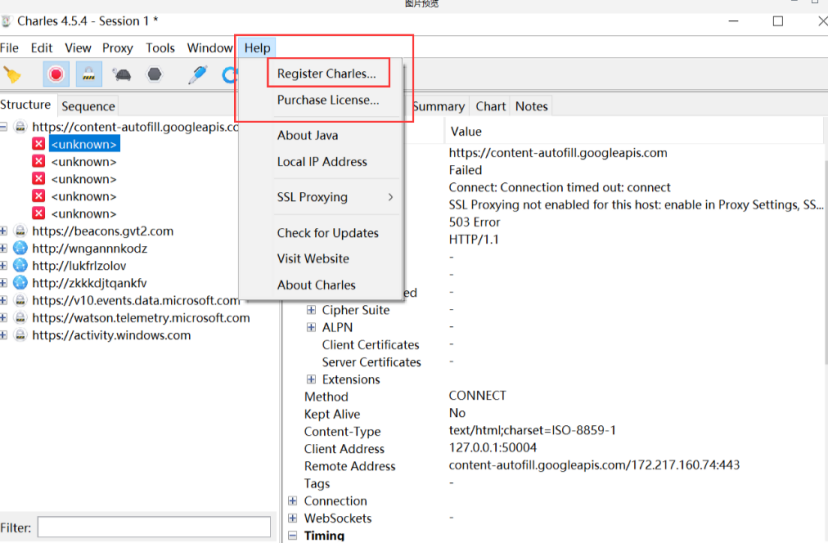
Task: Click the '503 Error' value
Action: (x=474, y=222)
